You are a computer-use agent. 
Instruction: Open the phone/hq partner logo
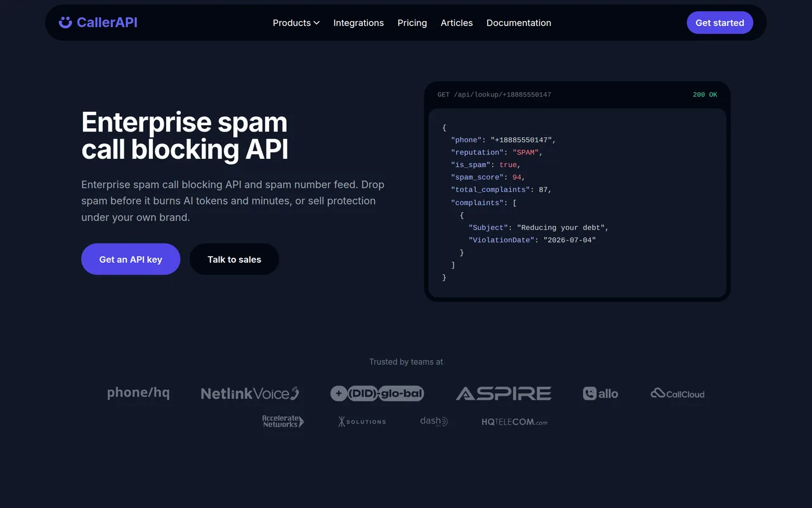click(138, 393)
